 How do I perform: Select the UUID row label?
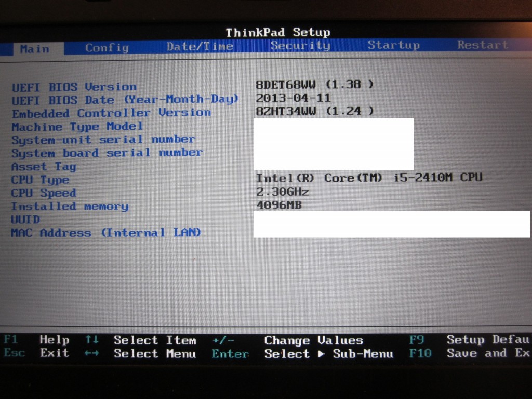(25, 220)
